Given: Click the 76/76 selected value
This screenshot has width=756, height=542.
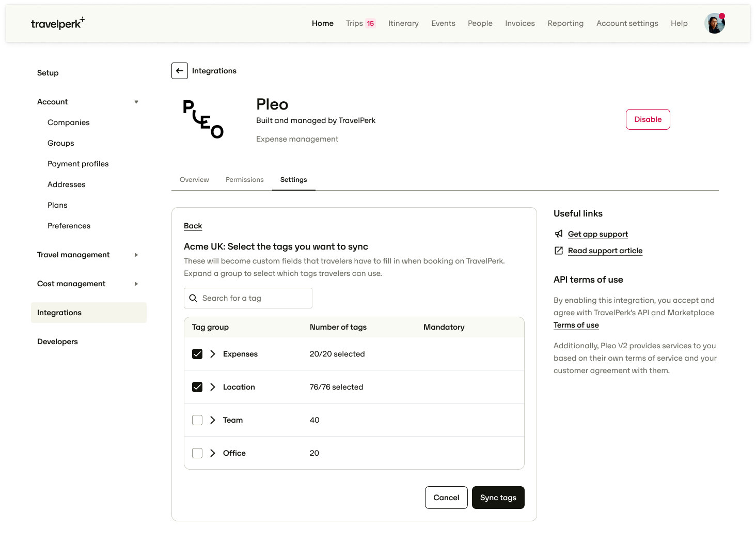Looking at the screenshot, I should coord(337,387).
